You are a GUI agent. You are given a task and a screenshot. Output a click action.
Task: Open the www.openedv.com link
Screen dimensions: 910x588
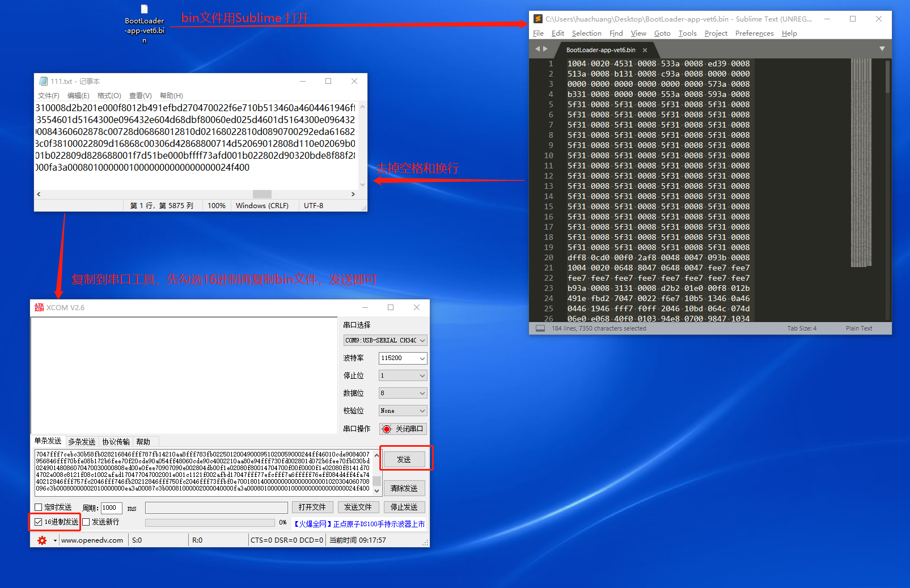[92, 540]
